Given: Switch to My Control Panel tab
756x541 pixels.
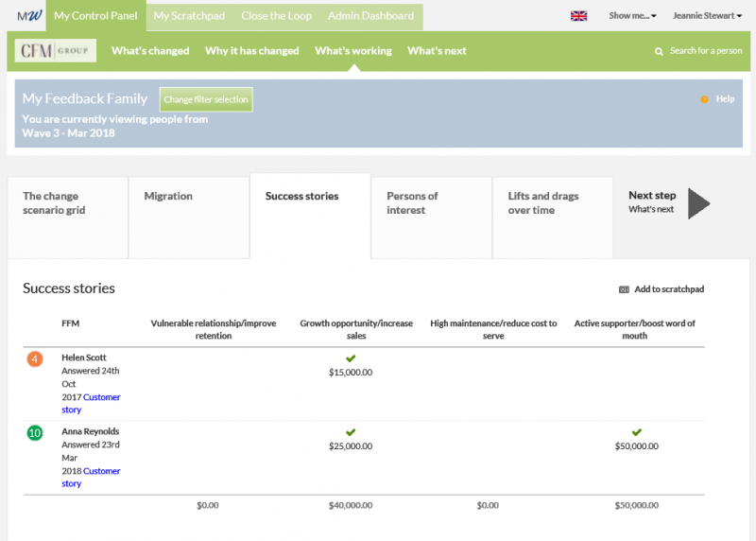Looking at the screenshot, I should (95, 16).
